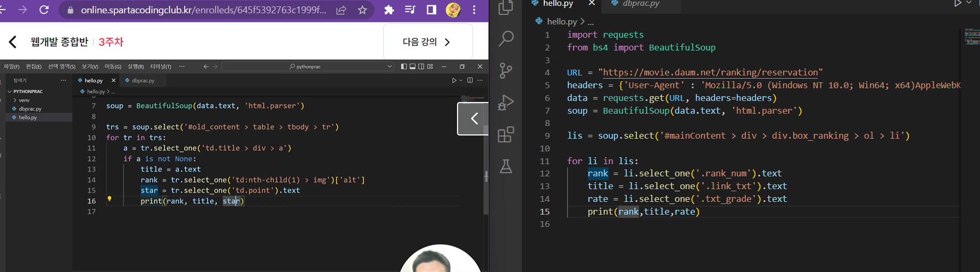Viewport: 980px width, 272px height.
Task: Open 파일(F) menu in video VS Code
Action: click(x=11, y=66)
